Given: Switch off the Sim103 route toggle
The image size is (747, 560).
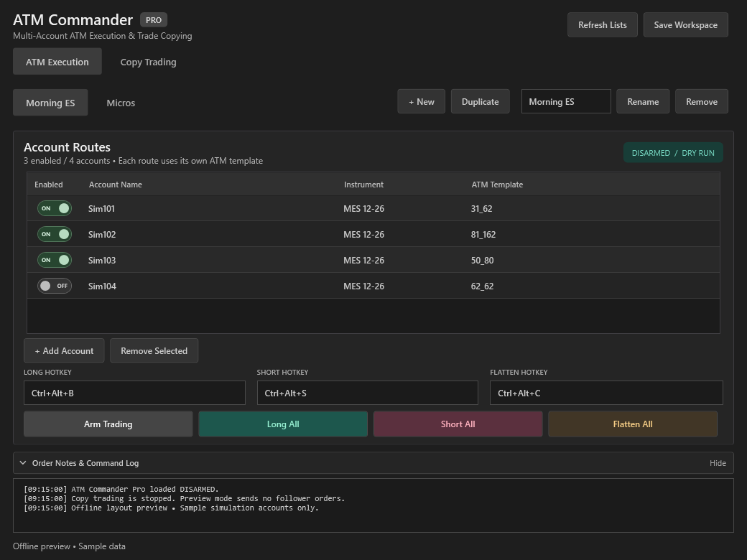Looking at the screenshot, I should [x=55, y=260].
